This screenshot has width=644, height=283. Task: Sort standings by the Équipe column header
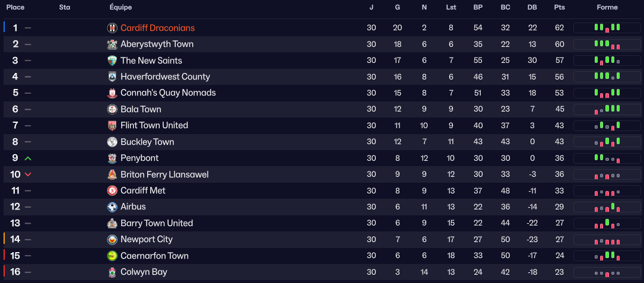pyautogui.click(x=121, y=8)
